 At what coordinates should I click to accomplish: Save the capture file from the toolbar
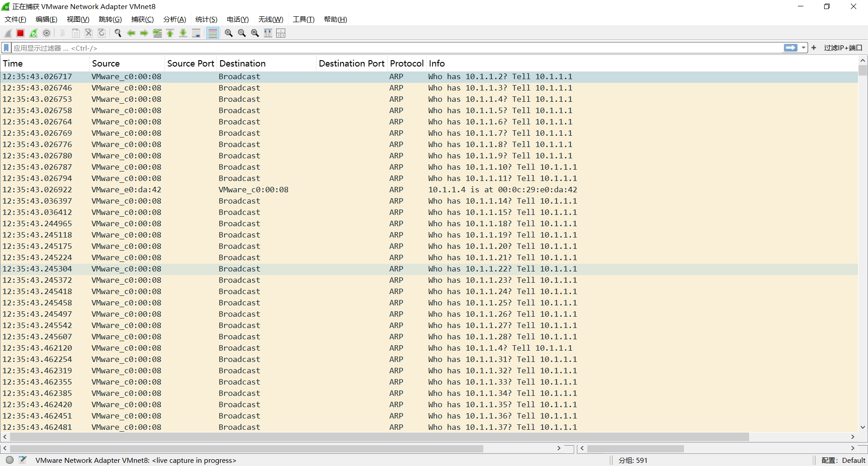(75, 33)
